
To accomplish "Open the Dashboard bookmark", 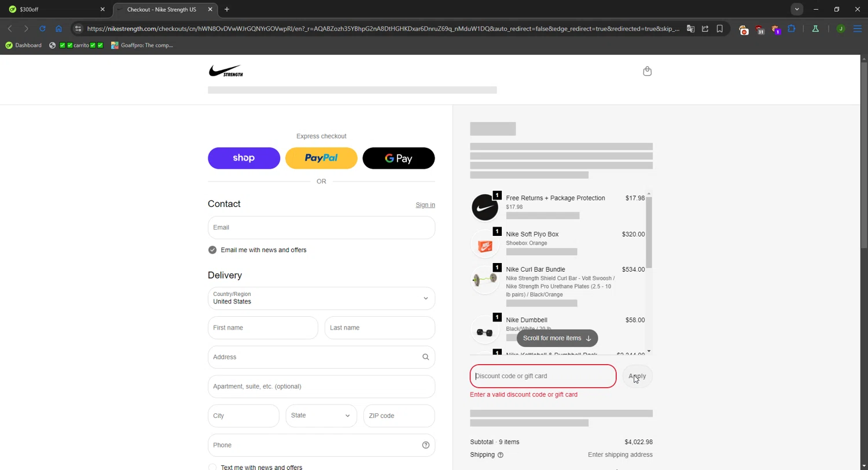I will [24, 45].
